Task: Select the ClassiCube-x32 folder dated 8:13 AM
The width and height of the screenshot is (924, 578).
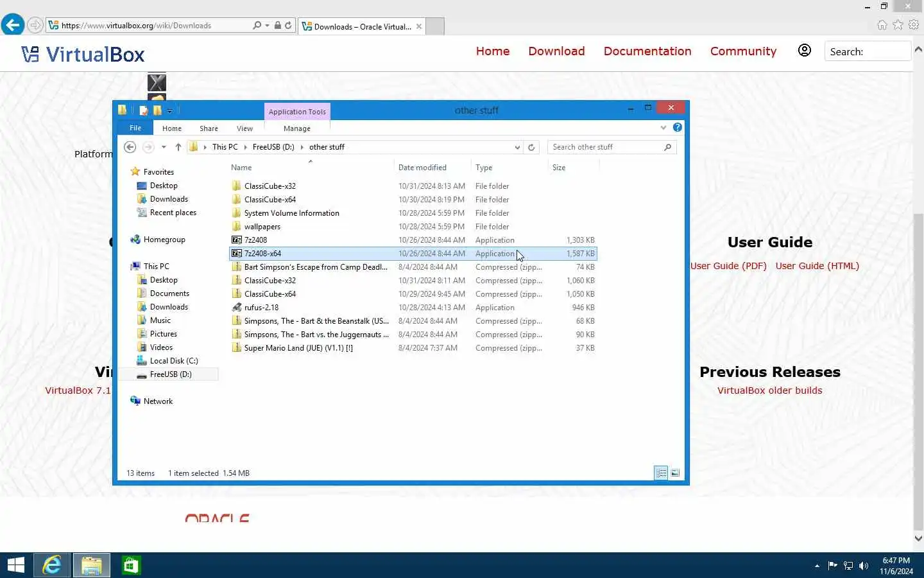Action: pos(413,186)
